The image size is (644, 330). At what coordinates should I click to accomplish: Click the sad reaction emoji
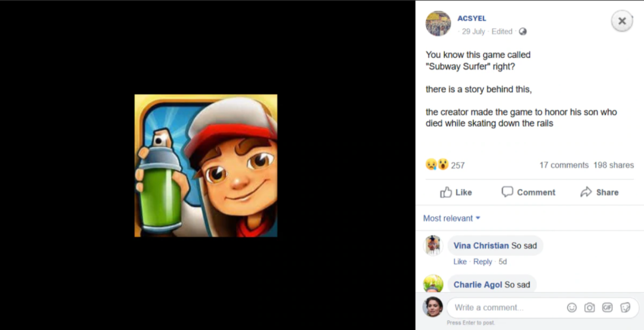click(431, 164)
